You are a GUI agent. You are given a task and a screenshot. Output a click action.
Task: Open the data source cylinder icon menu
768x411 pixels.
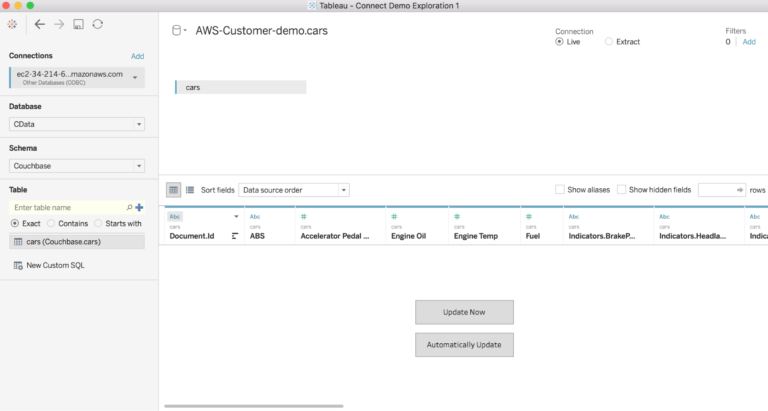click(179, 30)
